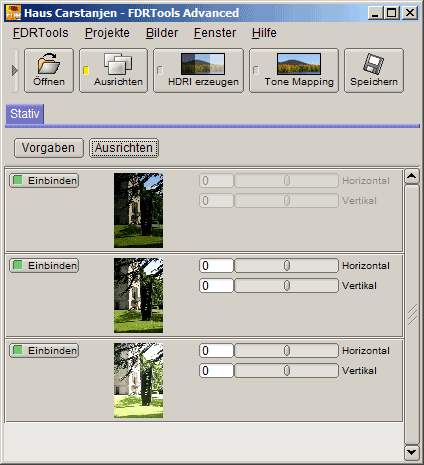Click the resize grip beside the scrollbar
The height and width of the screenshot is (465, 424).
(412, 315)
